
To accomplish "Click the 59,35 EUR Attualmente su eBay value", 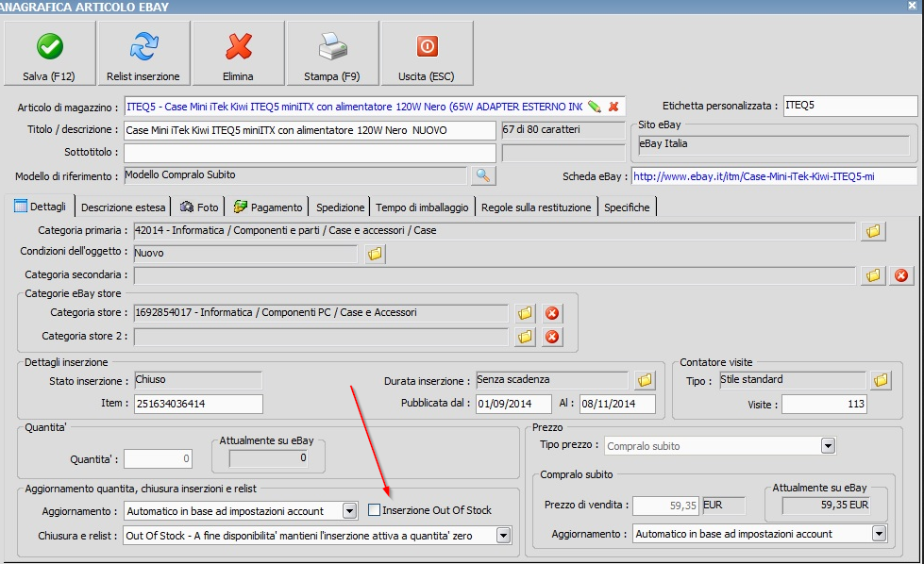I will [826, 506].
